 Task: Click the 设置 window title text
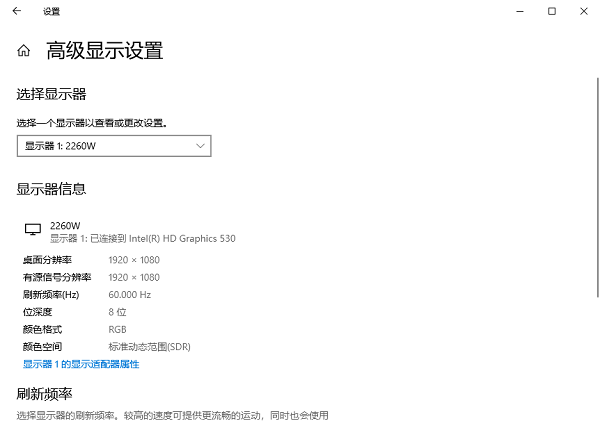pos(51,11)
